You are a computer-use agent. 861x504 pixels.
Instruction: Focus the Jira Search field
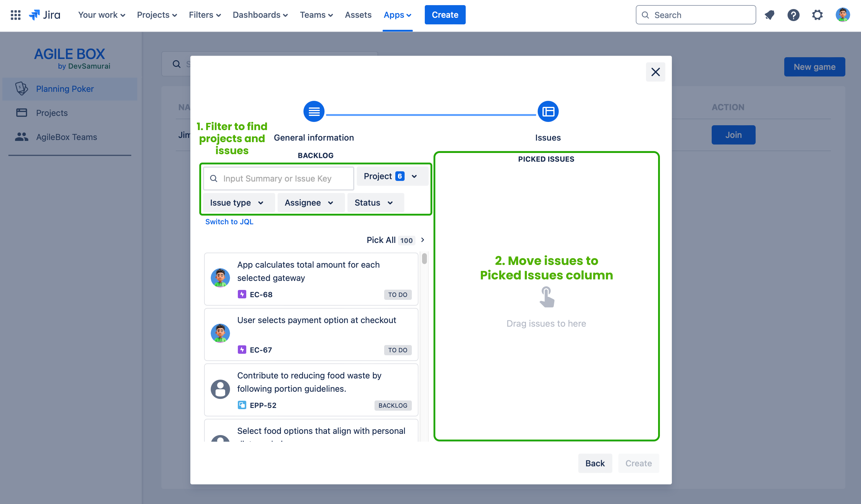[696, 15]
